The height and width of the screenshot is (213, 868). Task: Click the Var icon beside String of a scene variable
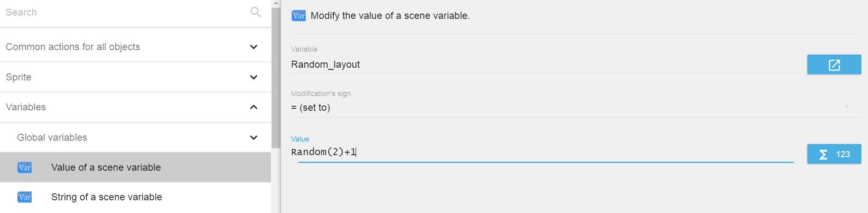pyautogui.click(x=25, y=197)
